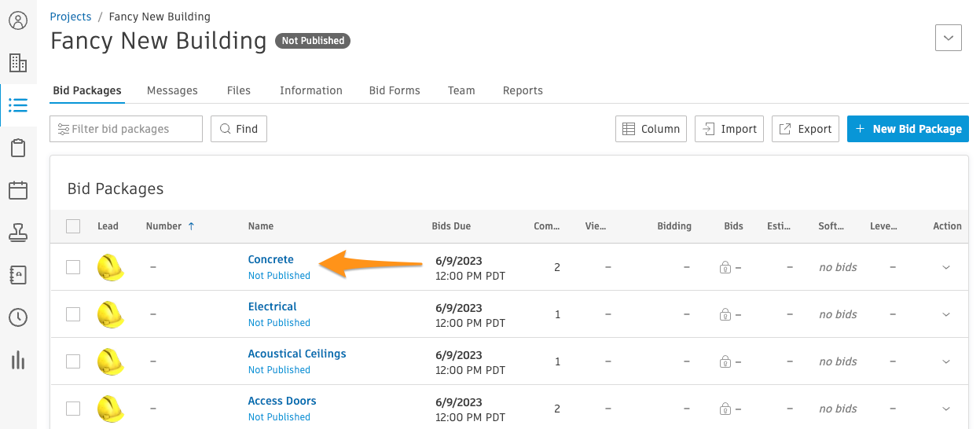
Task: Click the clock history sidebar icon
Action: [18, 317]
